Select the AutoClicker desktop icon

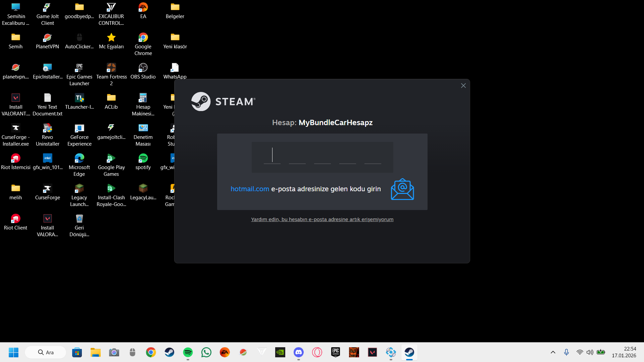(80, 41)
